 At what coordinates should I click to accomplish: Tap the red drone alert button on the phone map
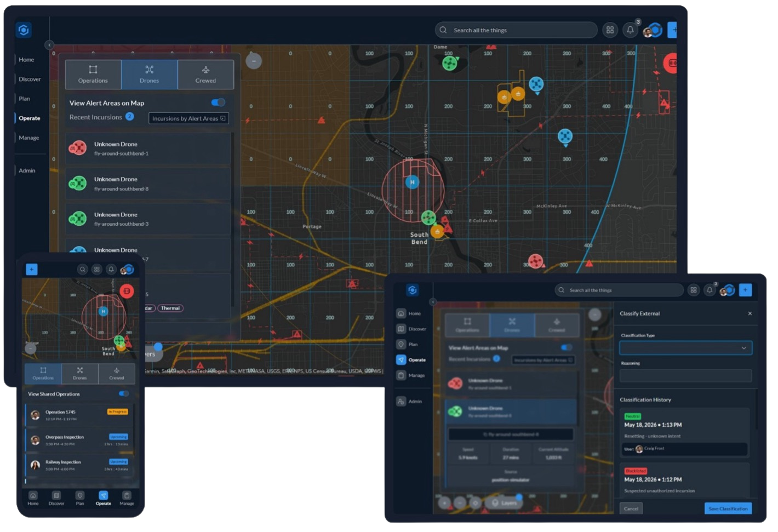(x=127, y=291)
